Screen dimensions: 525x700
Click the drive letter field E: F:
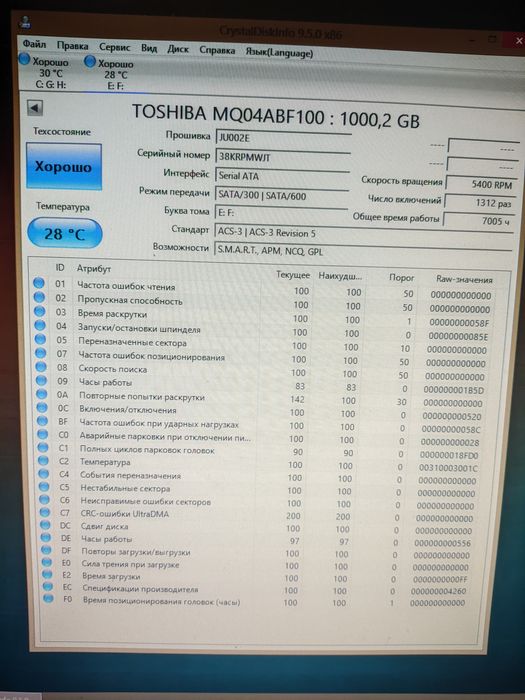pyautogui.click(x=281, y=213)
